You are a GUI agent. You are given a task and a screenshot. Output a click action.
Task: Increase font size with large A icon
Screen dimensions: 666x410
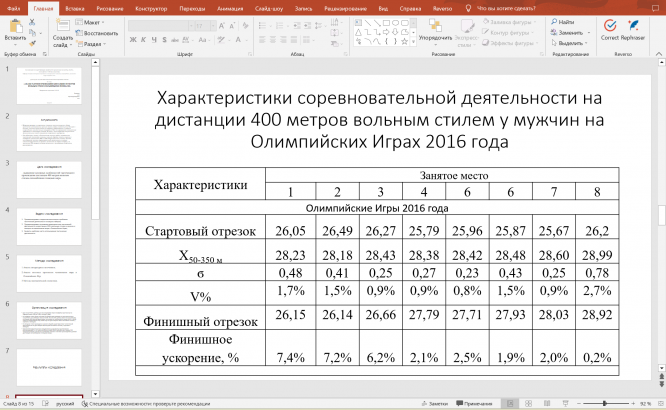pyautogui.click(x=222, y=26)
